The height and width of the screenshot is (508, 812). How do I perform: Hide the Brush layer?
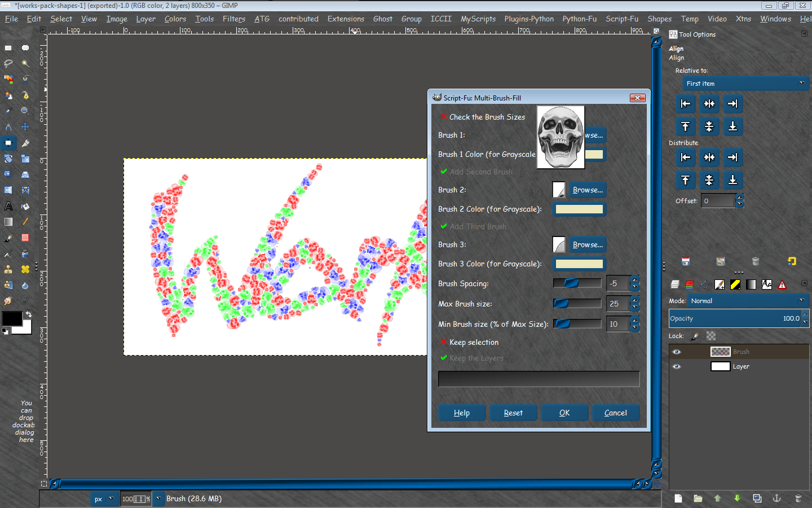tap(677, 352)
